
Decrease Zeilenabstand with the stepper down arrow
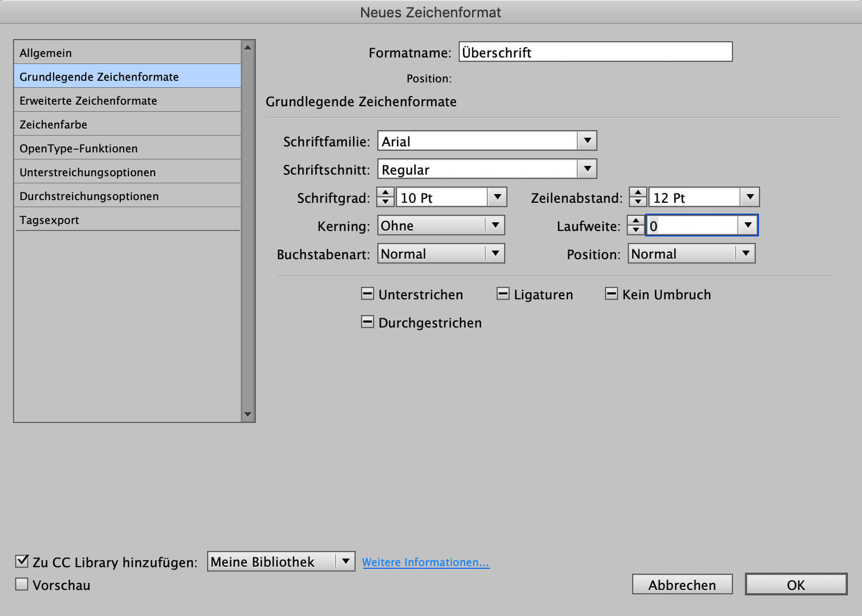pos(638,202)
